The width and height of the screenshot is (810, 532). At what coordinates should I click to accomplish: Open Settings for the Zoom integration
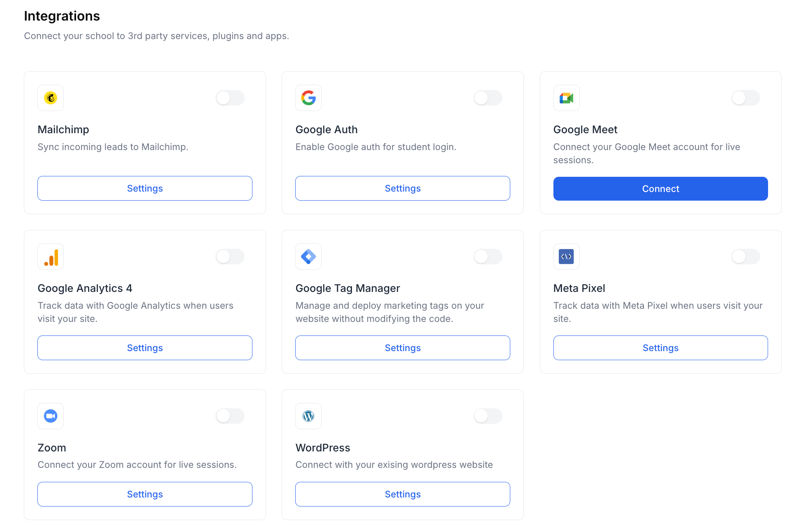(145, 494)
